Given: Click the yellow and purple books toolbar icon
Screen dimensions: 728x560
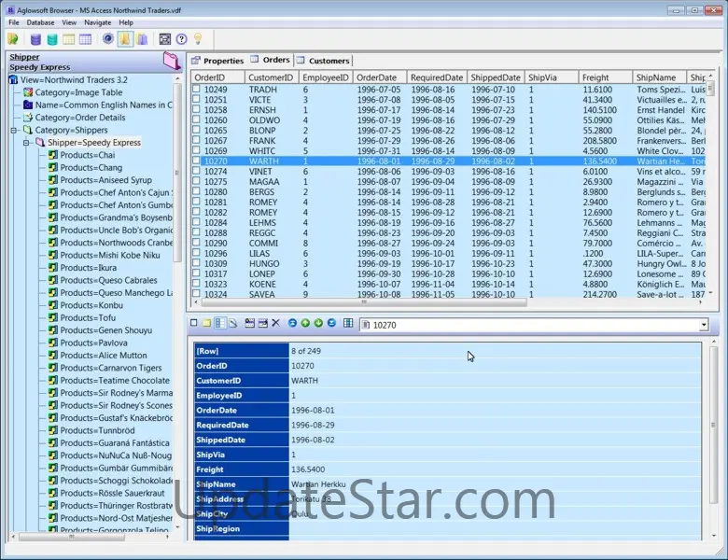Looking at the screenshot, I should point(142,39).
